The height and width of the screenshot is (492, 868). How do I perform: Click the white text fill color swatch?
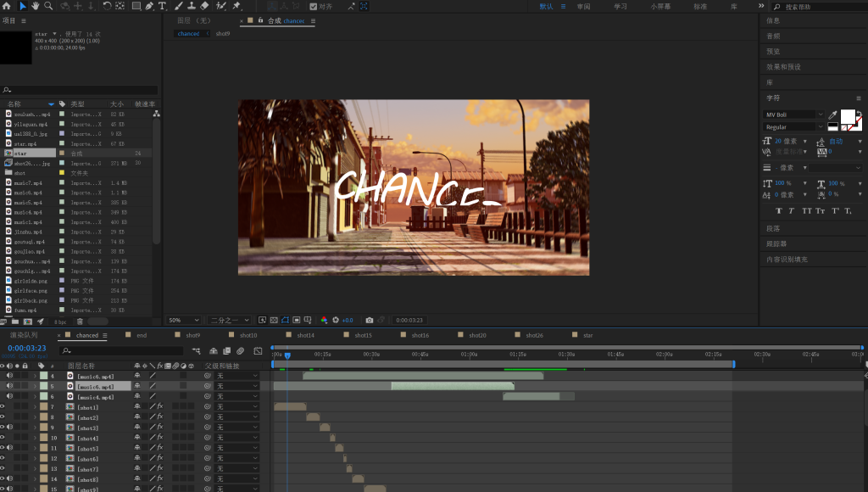point(848,116)
